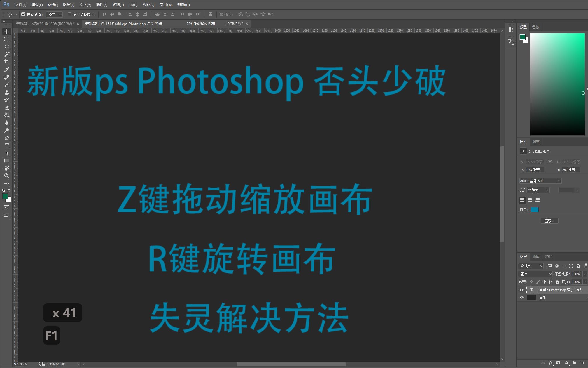Add a layer mask
This screenshot has width=588, height=368.
pyautogui.click(x=558, y=363)
